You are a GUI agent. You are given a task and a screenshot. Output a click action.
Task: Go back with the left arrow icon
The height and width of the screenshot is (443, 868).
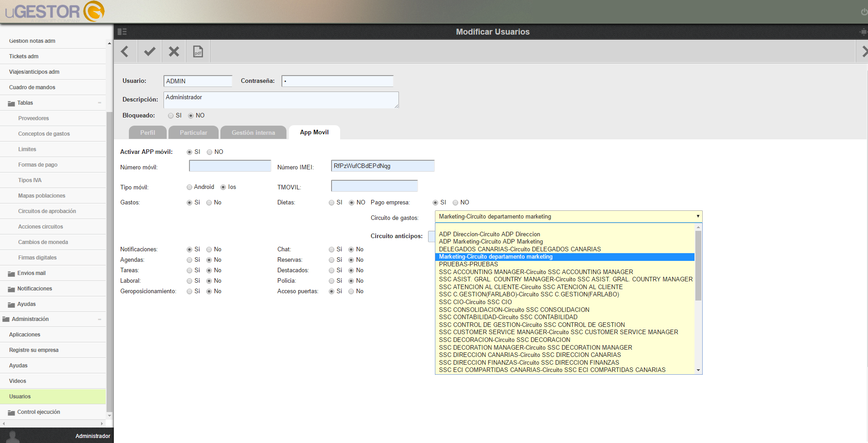(125, 51)
